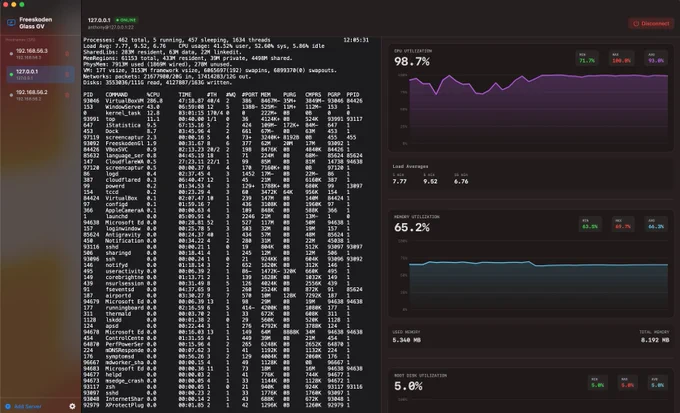
Task: Click the 7.77 one-minute load average
Action: tap(399, 181)
